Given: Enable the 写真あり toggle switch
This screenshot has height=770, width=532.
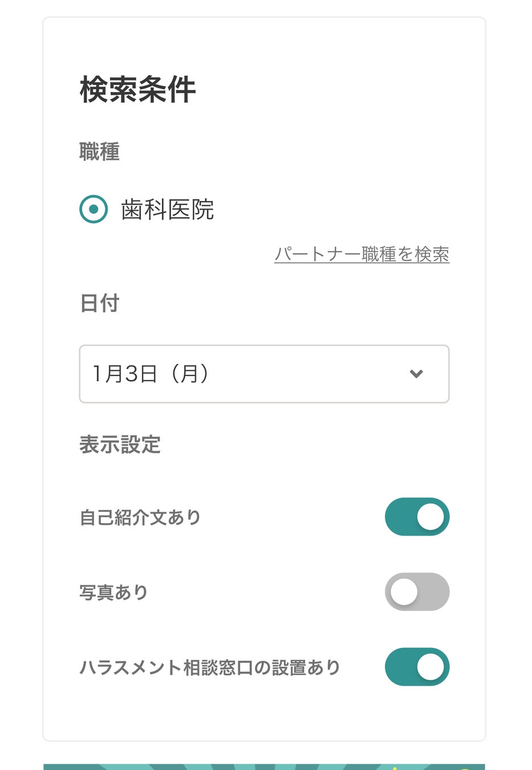Looking at the screenshot, I should point(417,591).
